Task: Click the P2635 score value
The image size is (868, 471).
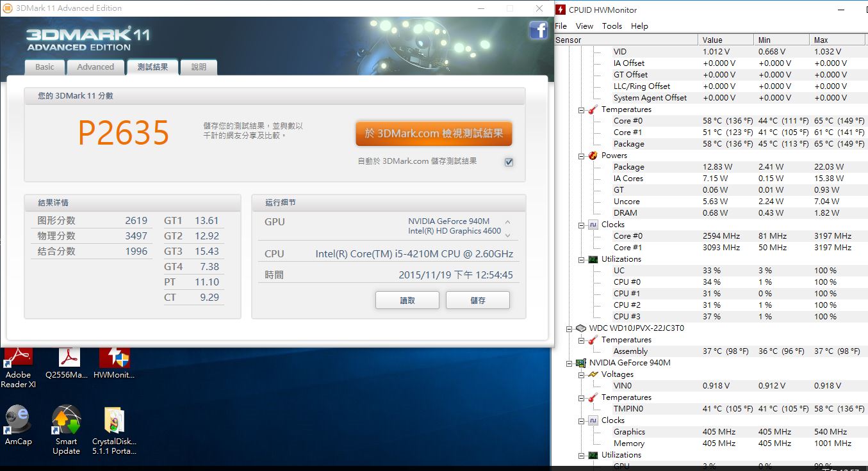Action: tap(124, 133)
